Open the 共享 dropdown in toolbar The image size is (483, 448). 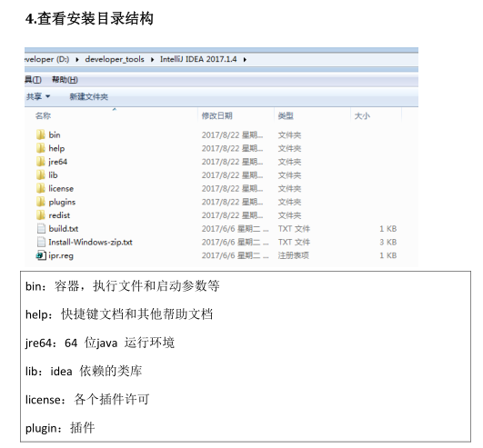pos(38,97)
